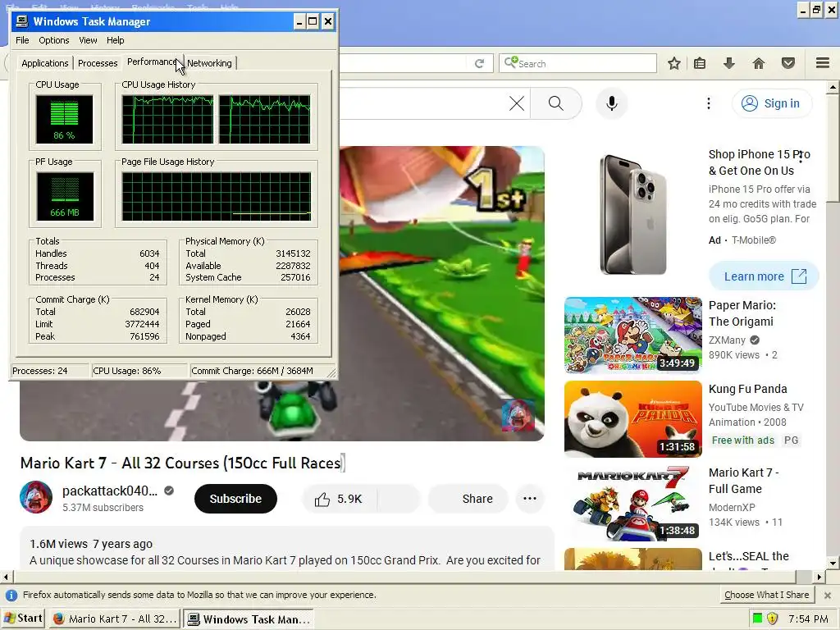Open Paper Mario Origami video thumbnail
This screenshot has width=840, height=630.
[x=632, y=336]
